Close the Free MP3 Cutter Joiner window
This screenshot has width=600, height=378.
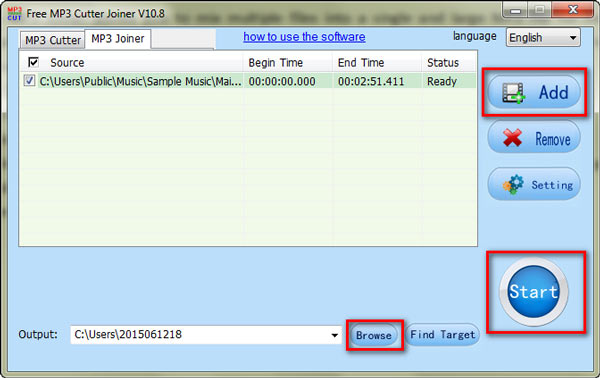click(x=573, y=10)
